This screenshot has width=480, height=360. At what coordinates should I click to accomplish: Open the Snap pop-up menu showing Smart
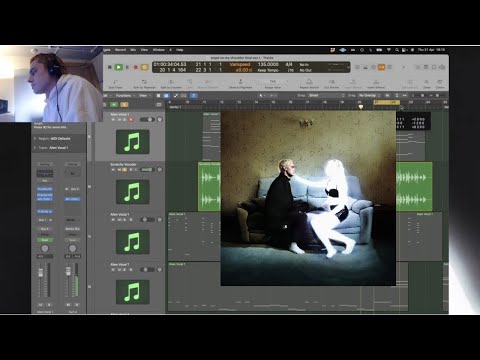pos(326,96)
